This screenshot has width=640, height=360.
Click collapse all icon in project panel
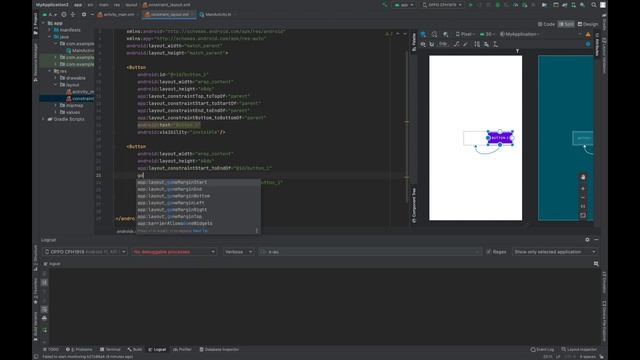(x=73, y=14)
